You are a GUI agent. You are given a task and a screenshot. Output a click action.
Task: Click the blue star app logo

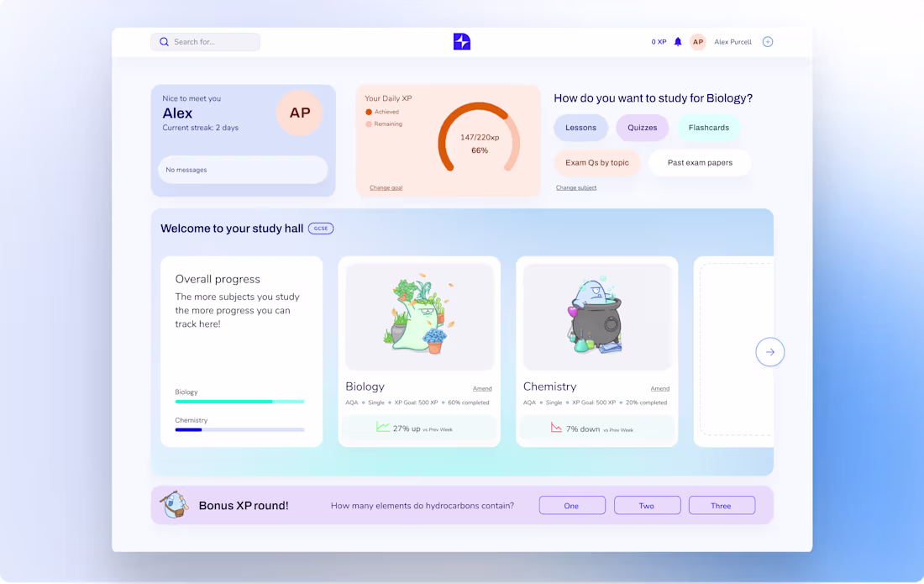(x=461, y=41)
